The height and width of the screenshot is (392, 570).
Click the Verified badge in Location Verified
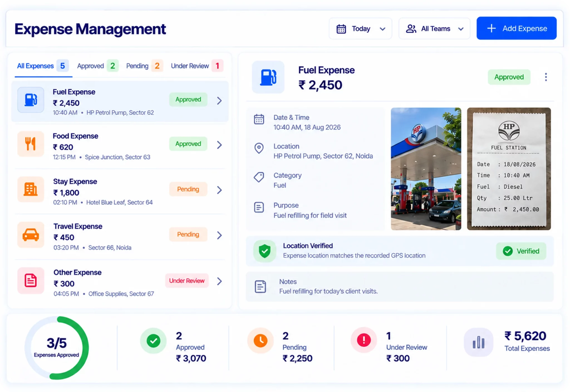(521, 251)
